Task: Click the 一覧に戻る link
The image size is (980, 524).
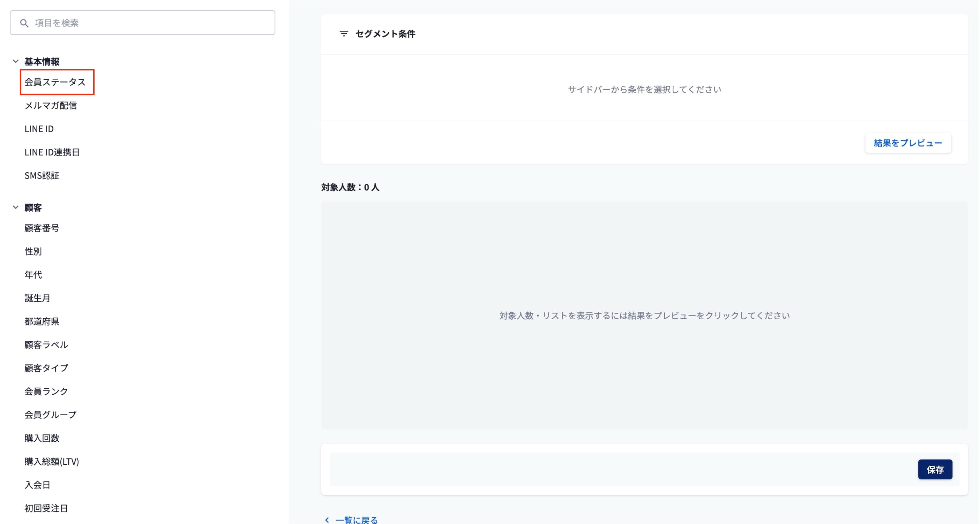Action: click(x=357, y=519)
